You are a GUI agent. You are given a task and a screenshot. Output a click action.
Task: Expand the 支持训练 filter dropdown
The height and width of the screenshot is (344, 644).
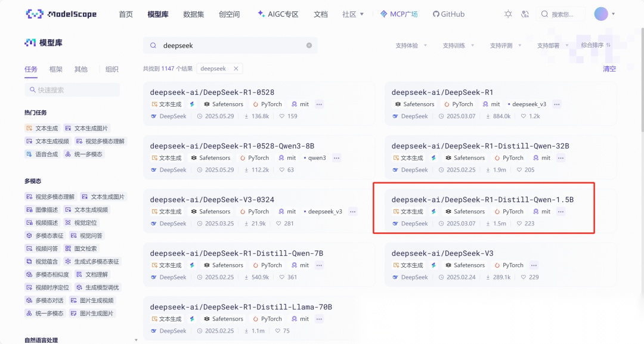(459, 45)
